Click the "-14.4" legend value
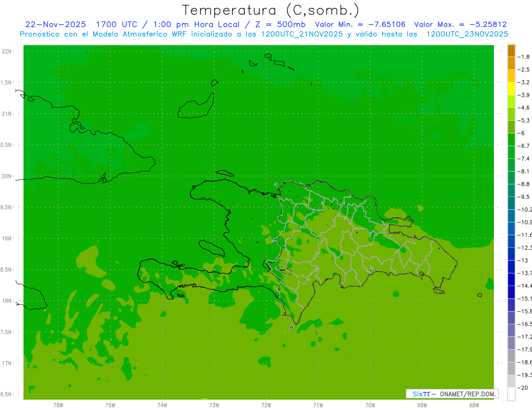The height and width of the screenshot is (411, 532). [524, 286]
